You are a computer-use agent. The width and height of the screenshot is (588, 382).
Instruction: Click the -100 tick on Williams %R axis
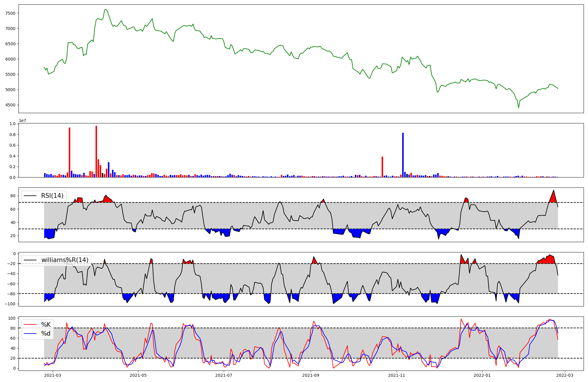(10, 304)
